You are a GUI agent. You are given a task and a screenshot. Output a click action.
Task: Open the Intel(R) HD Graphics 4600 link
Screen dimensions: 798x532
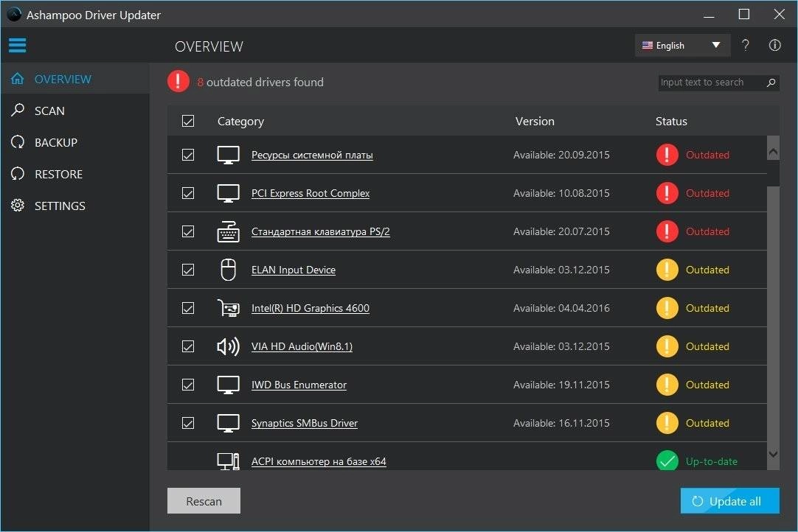310,308
